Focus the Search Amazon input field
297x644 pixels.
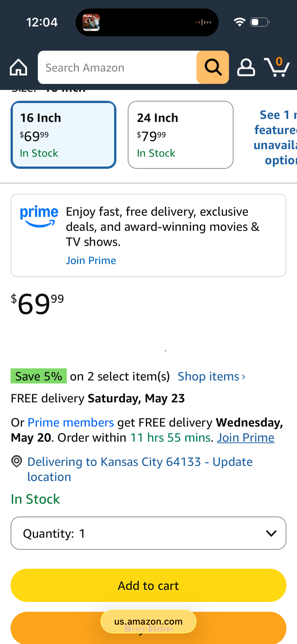[117, 67]
